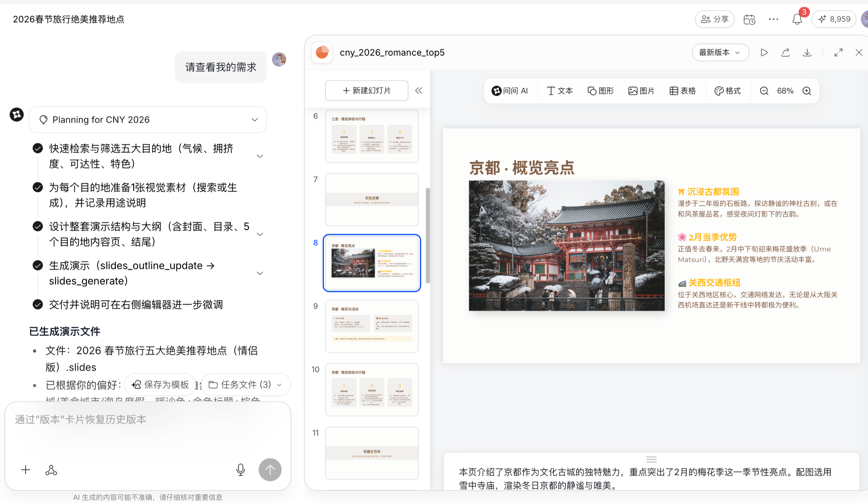The image size is (868, 503).
Task: Expand the 生成演示 step details
Action: (x=260, y=273)
